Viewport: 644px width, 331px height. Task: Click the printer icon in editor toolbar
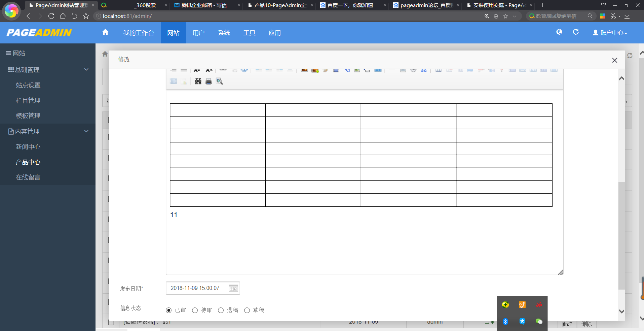coord(209,81)
